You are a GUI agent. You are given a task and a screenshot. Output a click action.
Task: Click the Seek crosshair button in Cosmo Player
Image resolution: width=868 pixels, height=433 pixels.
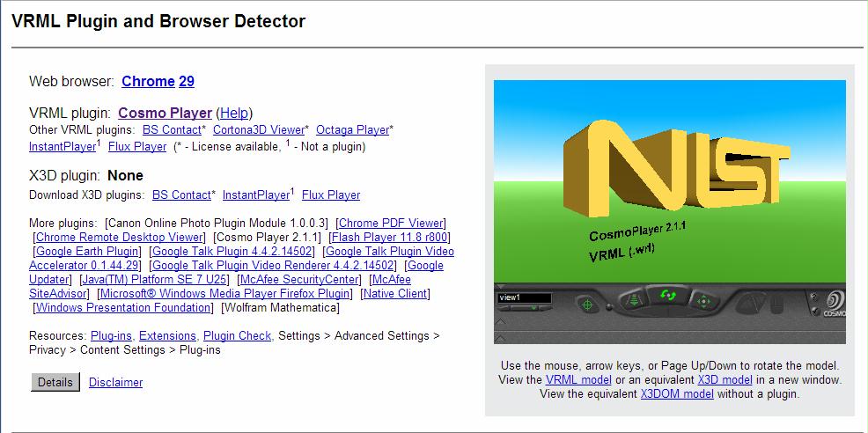587,305
